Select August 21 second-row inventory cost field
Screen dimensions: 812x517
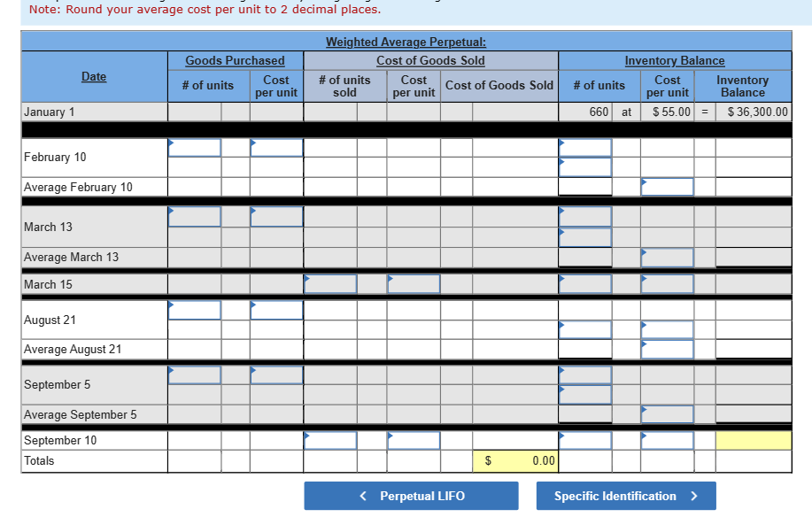[x=667, y=329]
